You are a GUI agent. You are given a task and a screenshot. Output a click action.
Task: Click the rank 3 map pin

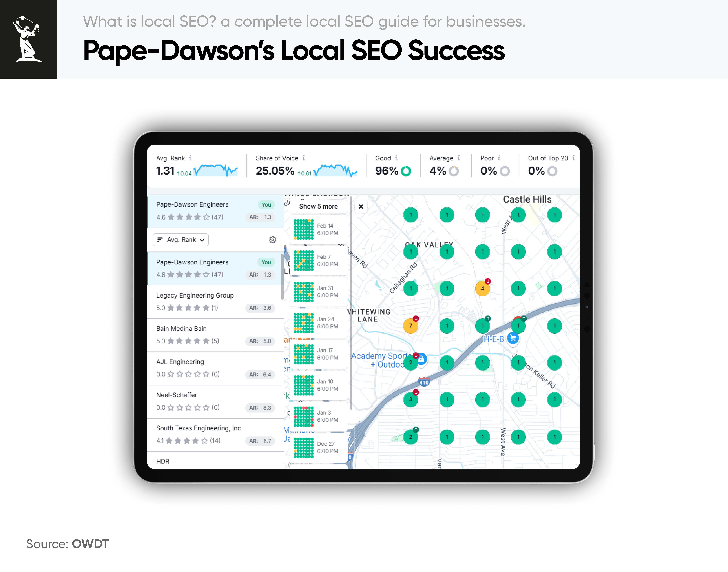pos(411,399)
